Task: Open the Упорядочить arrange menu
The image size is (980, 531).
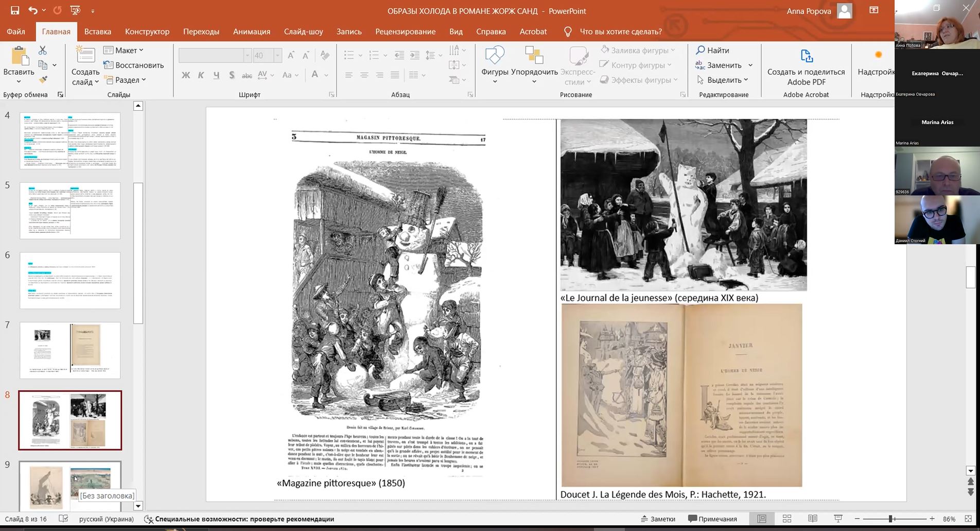Action: coord(534,64)
